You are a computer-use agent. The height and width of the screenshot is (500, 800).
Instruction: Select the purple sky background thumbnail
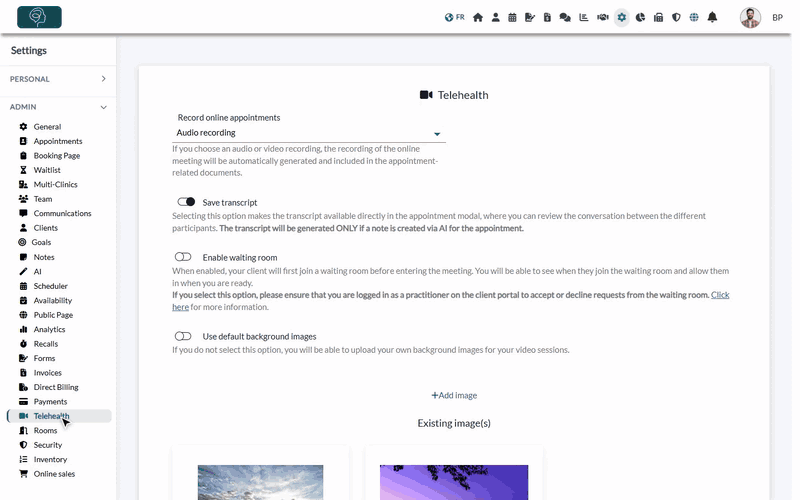tap(454, 482)
